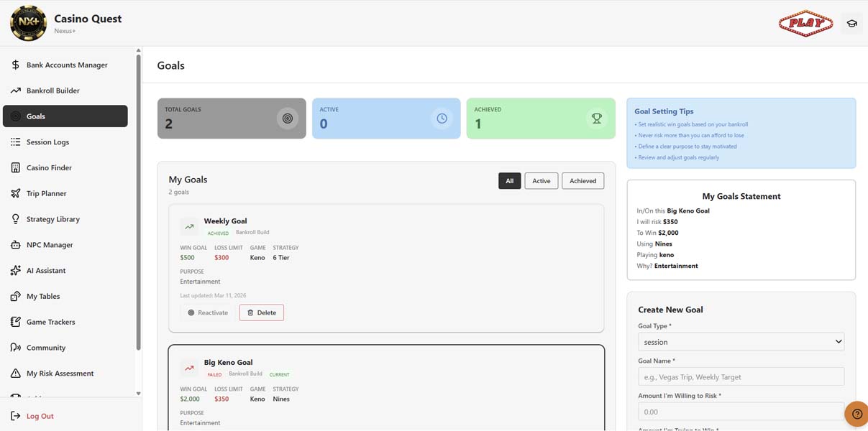
Task: Click the Total Goals target icon
Action: [288, 119]
